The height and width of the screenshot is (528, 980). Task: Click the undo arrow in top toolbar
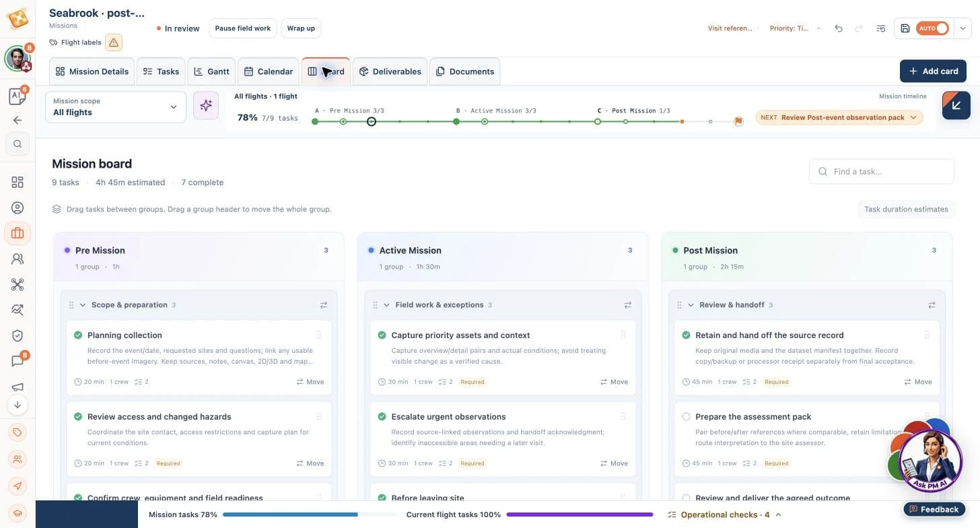pyautogui.click(x=839, y=28)
